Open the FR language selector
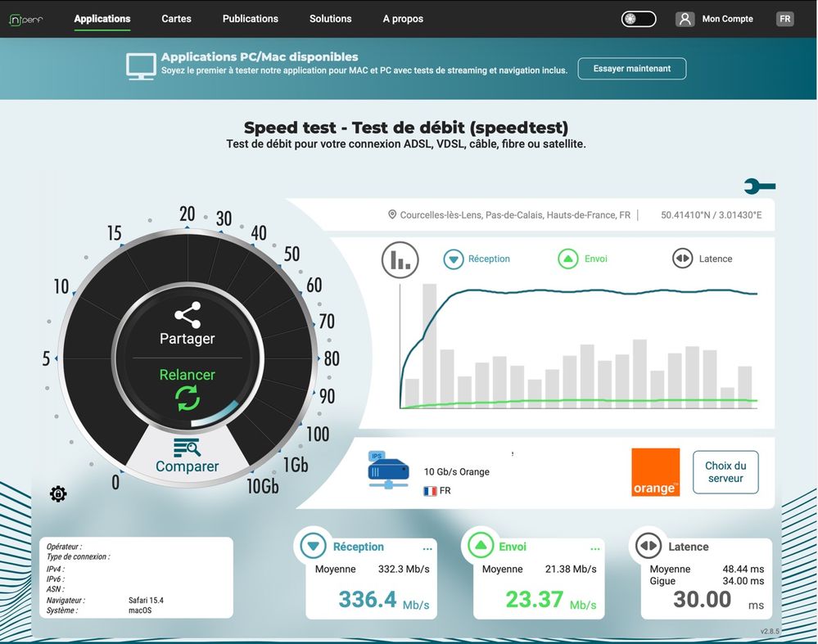 tap(784, 20)
